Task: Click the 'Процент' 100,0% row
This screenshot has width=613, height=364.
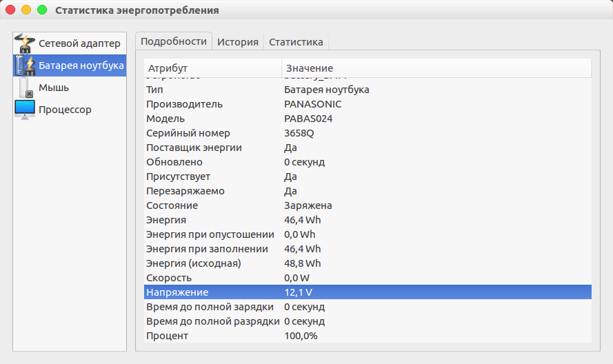Action: pyautogui.click(x=368, y=336)
